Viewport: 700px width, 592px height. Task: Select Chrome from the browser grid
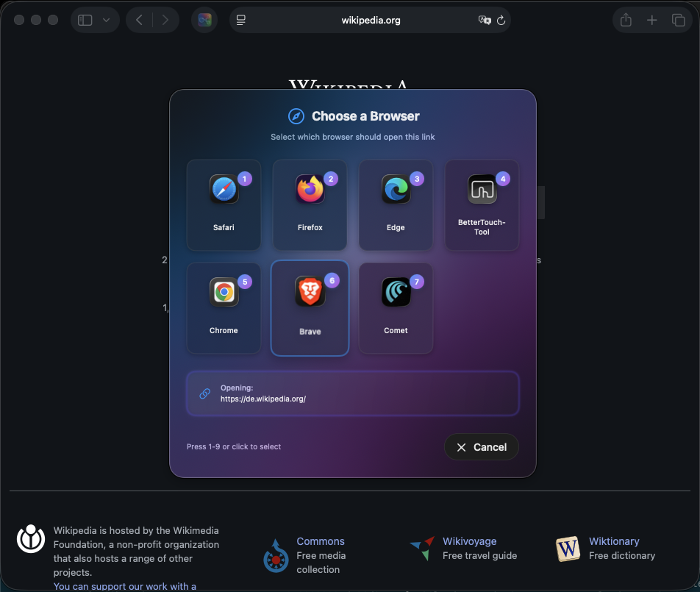pyautogui.click(x=224, y=308)
